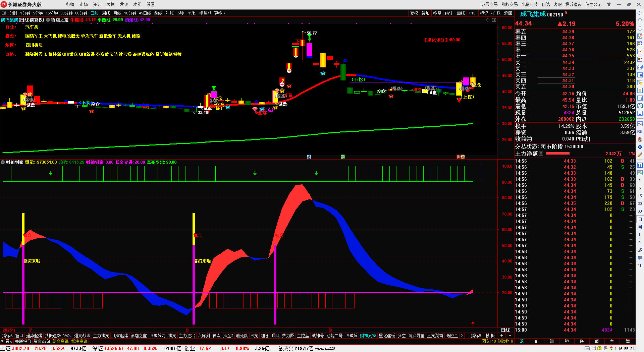Image resolution: width=644 pixels, height=352 pixels.
Task: Open 指标B indicator group
Action: click(x=476, y=336)
